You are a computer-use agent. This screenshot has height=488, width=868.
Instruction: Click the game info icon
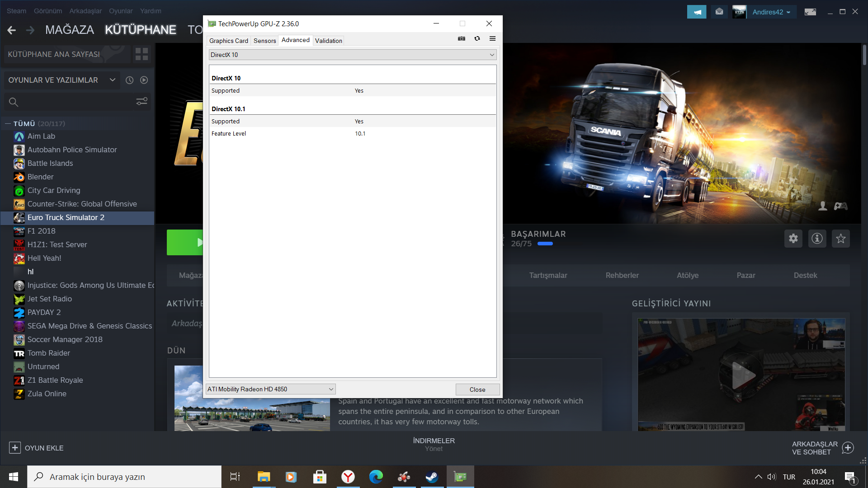tap(817, 239)
